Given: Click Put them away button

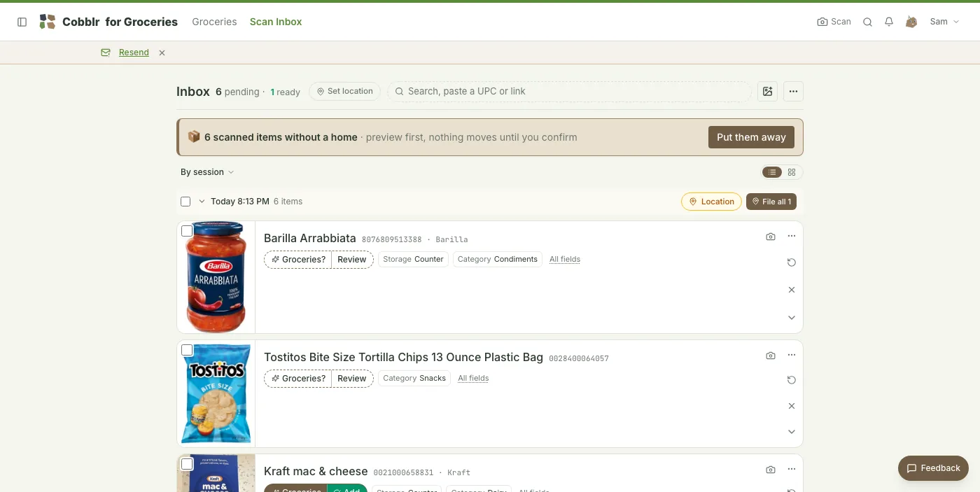Looking at the screenshot, I should pos(751,137).
